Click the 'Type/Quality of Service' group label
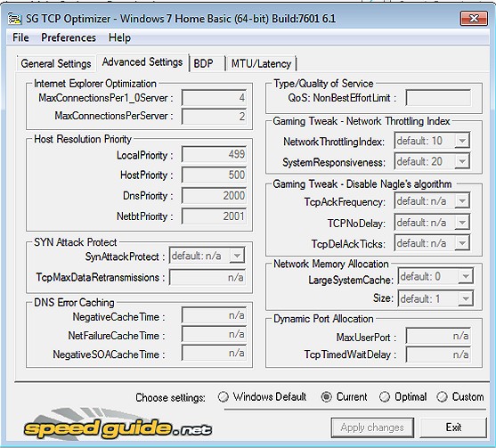The height and width of the screenshot is (448, 496). [323, 84]
